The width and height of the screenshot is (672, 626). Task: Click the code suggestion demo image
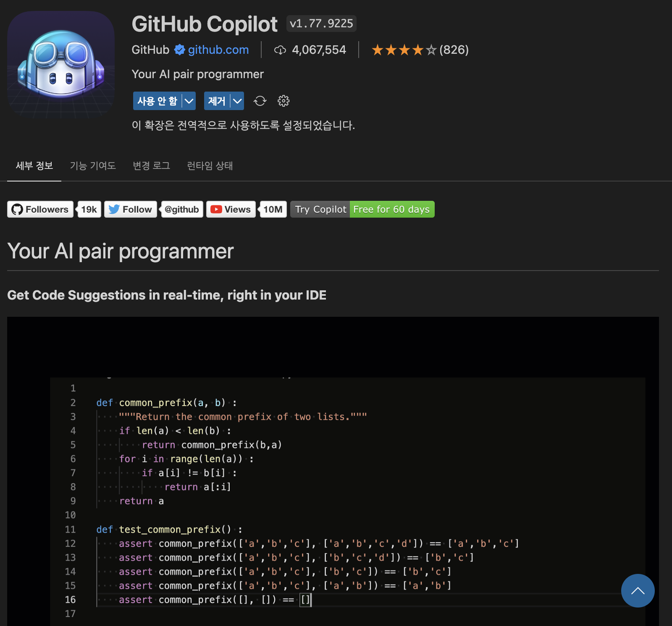click(x=333, y=471)
